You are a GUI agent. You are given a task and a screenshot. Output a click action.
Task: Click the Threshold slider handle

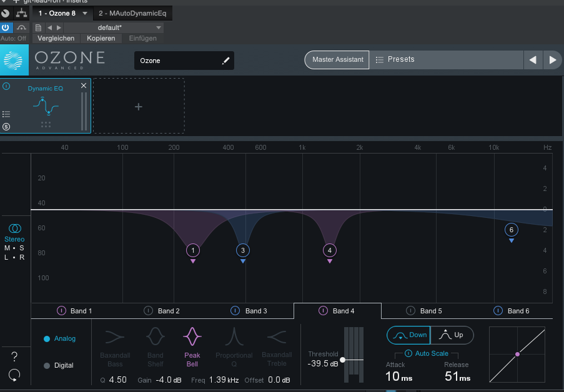[x=342, y=360]
